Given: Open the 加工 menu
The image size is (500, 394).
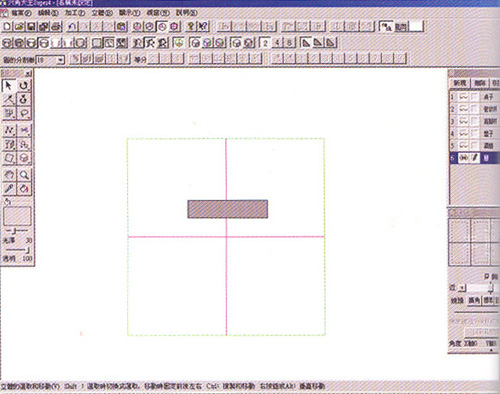Looking at the screenshot, I should (x=75, y=13).
